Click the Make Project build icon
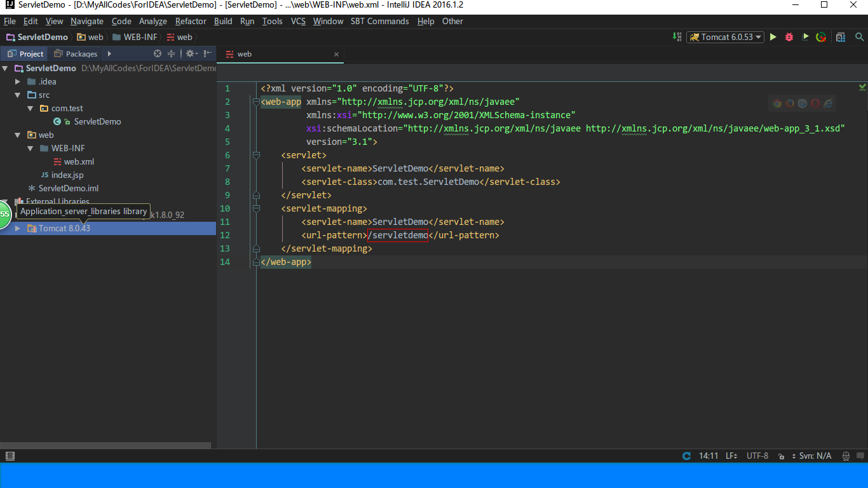 pos(677,37)
